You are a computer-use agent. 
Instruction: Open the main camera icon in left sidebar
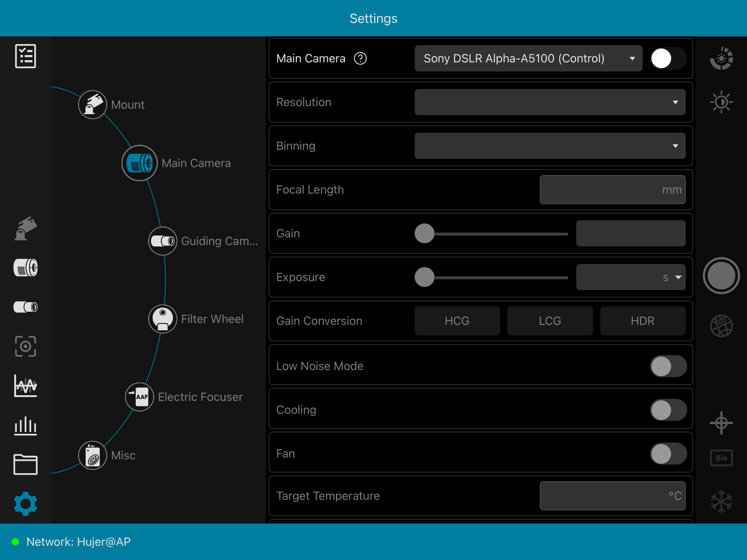click(26, 268)
